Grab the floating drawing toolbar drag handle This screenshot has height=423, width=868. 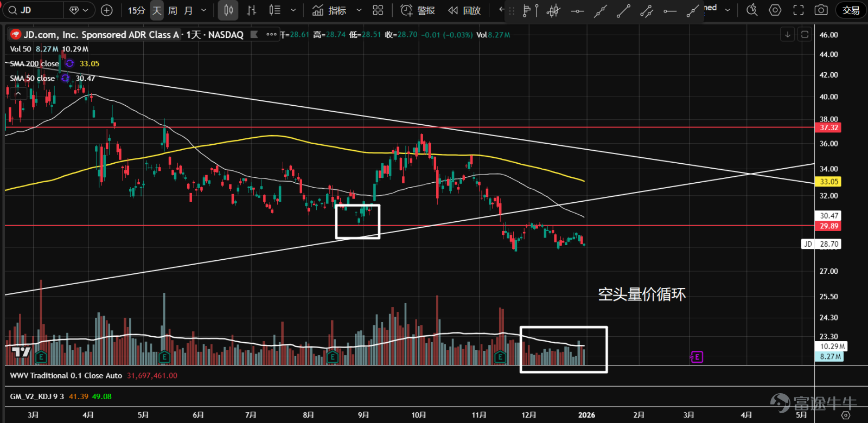click(x=512, y=11)
